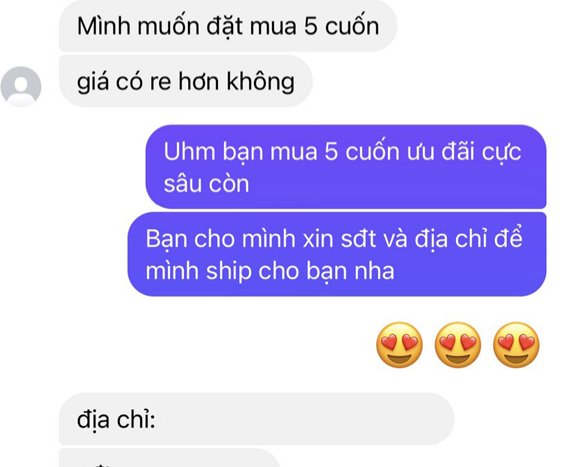Tap the middle heart-eyes emoji
Viewport: 583px width, 467px height.
[458, 345]
